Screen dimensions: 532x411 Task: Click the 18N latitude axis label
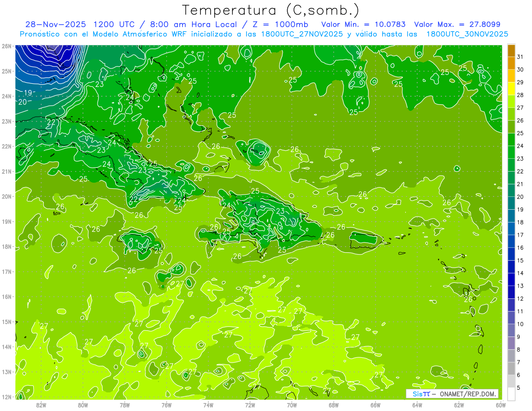(6, 247)
